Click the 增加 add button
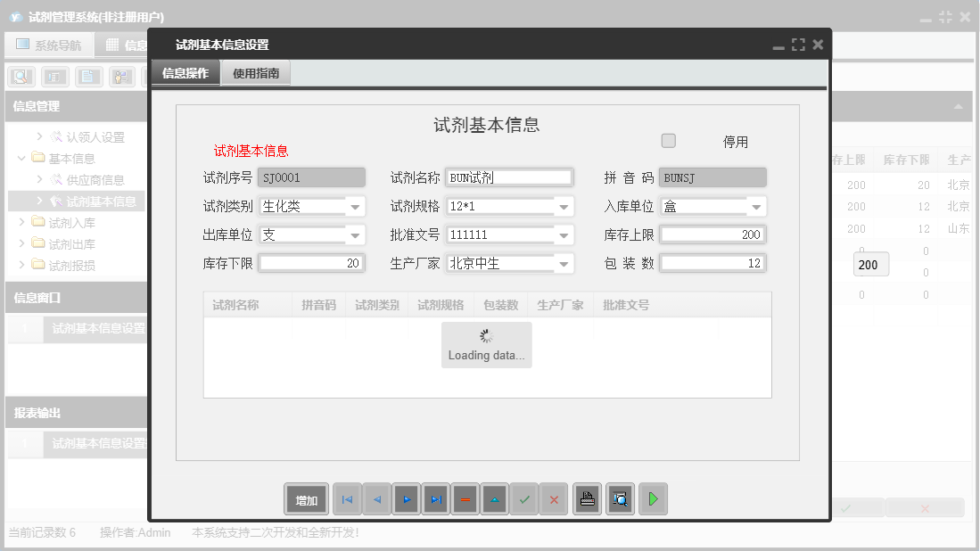Viewport: 980px width, 551px height. click(x=306, y=498)
